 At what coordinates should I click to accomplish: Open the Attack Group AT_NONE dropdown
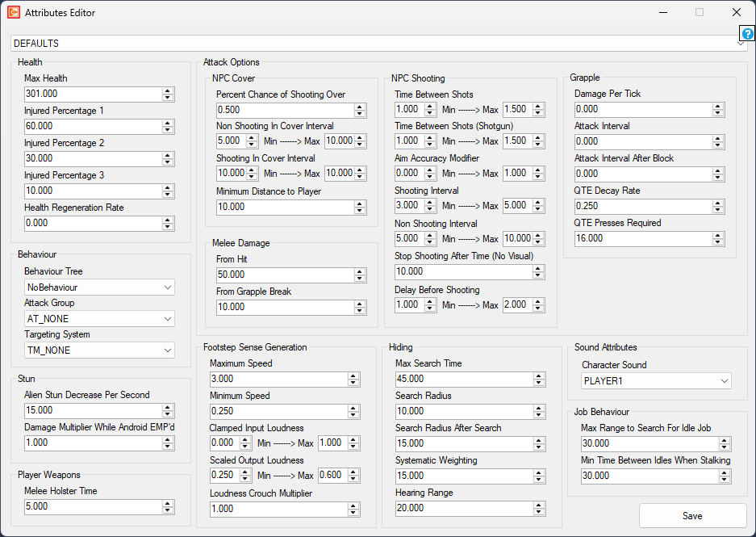[100, 319]
